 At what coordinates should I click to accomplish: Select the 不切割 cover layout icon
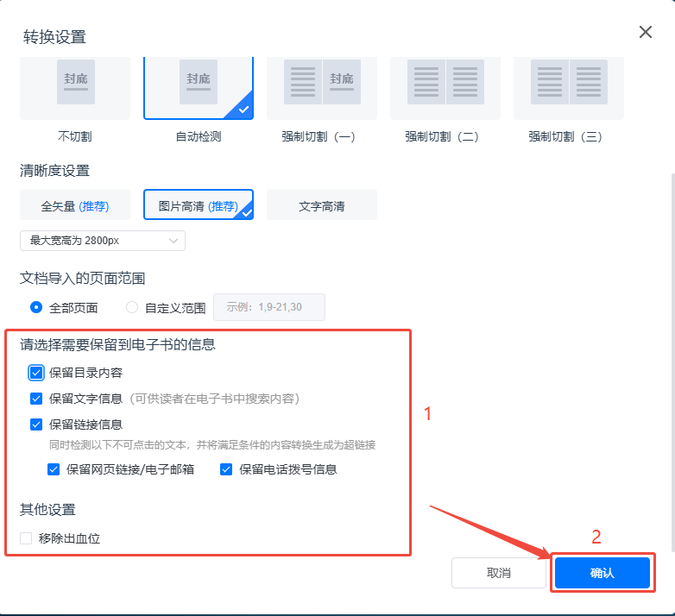click(75, 87)
